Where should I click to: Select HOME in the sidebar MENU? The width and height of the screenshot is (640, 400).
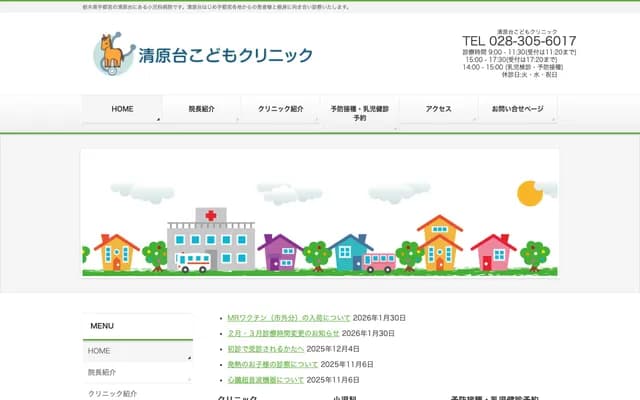click(x=100, y=351)
